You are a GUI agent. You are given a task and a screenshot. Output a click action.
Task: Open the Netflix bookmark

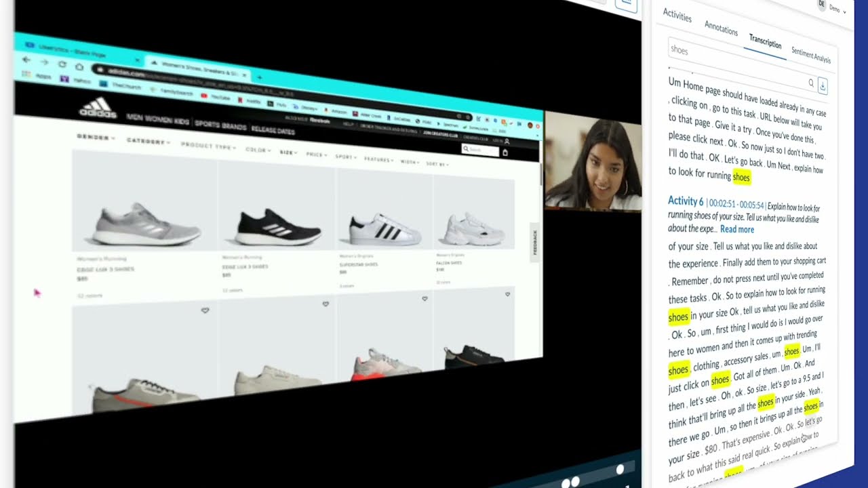pos(249,101)
